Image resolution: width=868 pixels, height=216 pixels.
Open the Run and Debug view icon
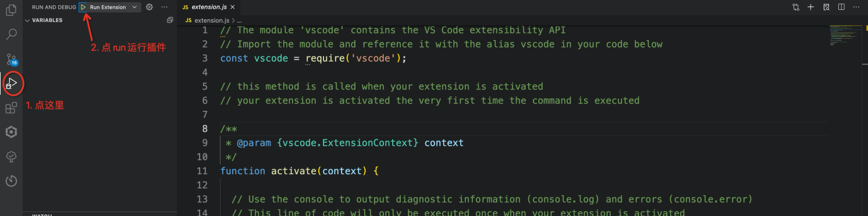click(11, 84)
